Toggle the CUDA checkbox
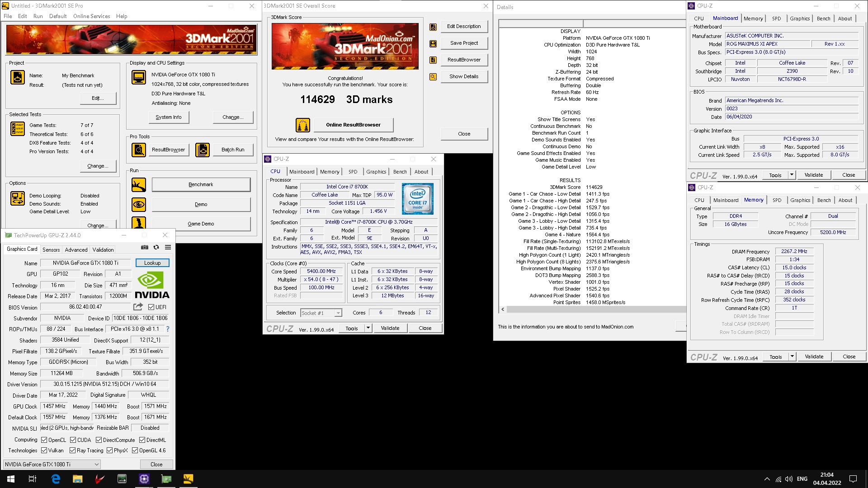The height and width of the screenshot is (488, 868). [x=73, y=440]
